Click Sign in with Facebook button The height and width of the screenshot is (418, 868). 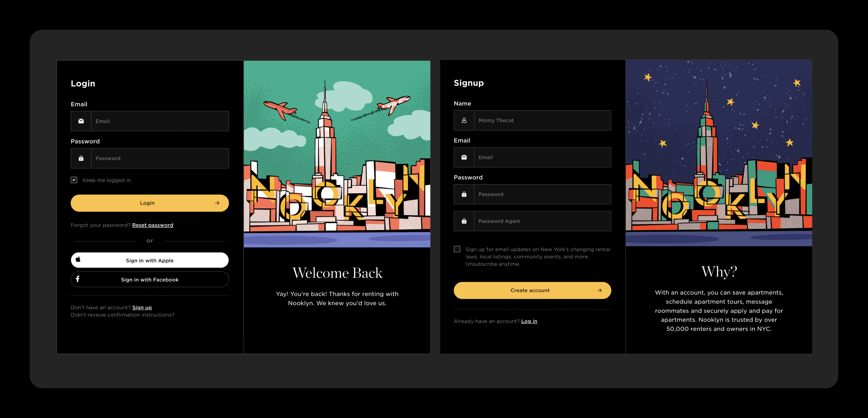(x=150, y=279)
